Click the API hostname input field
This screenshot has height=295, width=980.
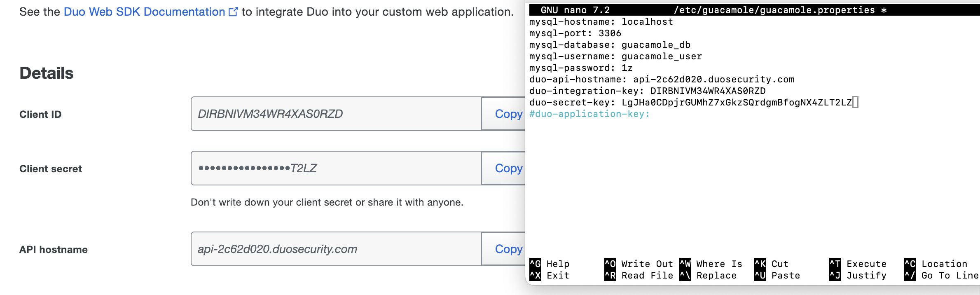pyautogui.click(x=336, y=249)
